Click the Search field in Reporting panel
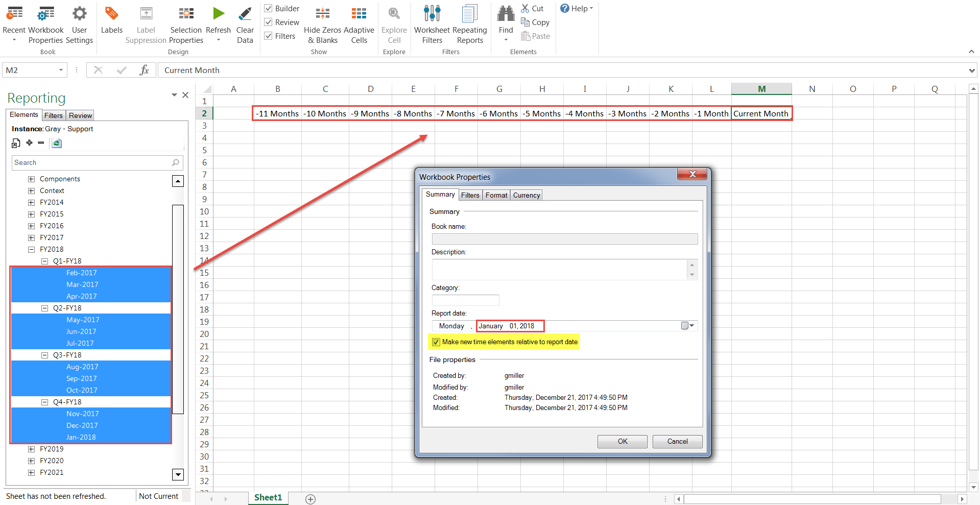980x505 pixels. [x=97, y=163]
